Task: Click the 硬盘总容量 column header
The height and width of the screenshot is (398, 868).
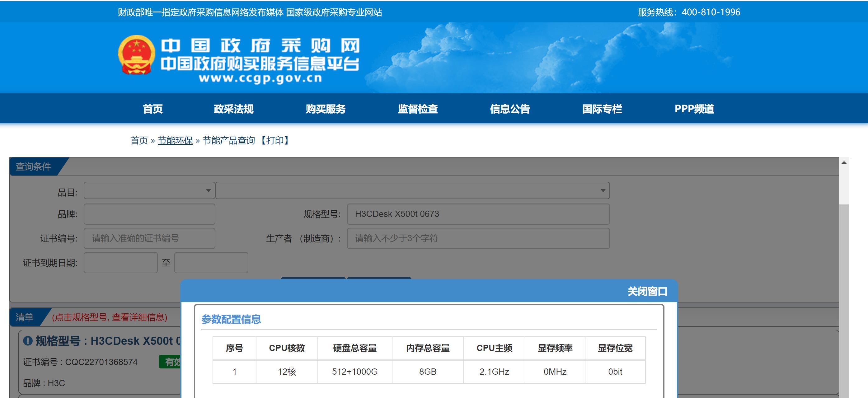Action: [354, 348]
